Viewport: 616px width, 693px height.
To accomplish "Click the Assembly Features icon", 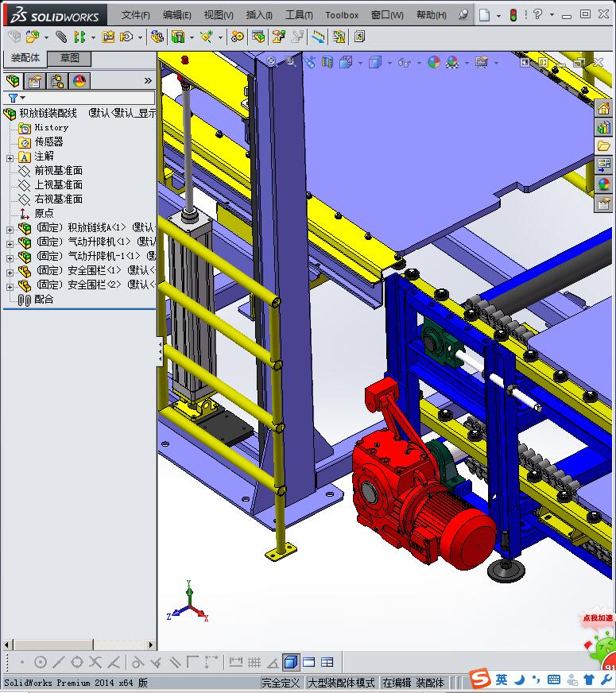I will pyautogui.click(x=178, y=37).
